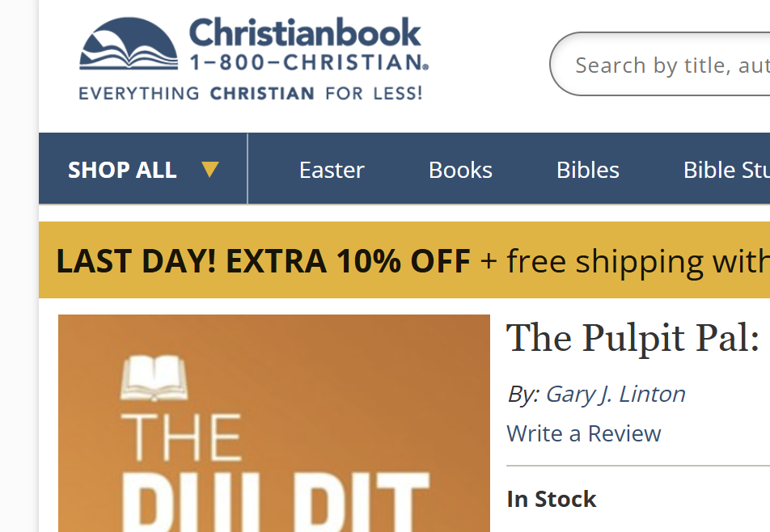Select the Books navigation item
The width and height of the screenshot is (770, 532).
coord(460,170)
